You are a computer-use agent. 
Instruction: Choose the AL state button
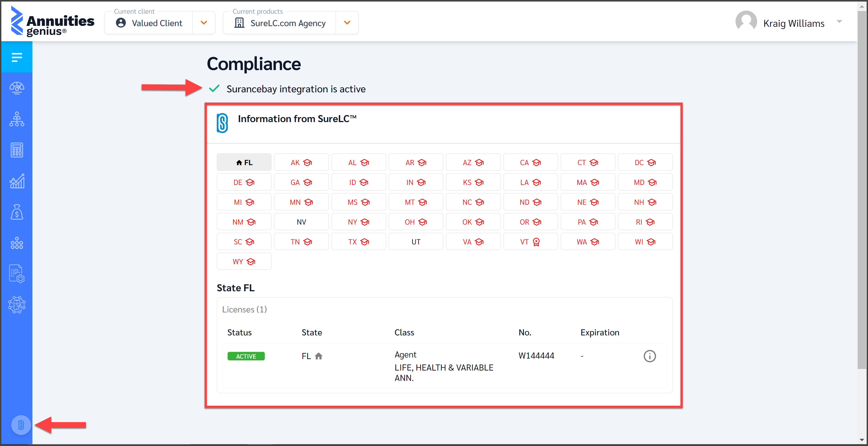point(359,162)
